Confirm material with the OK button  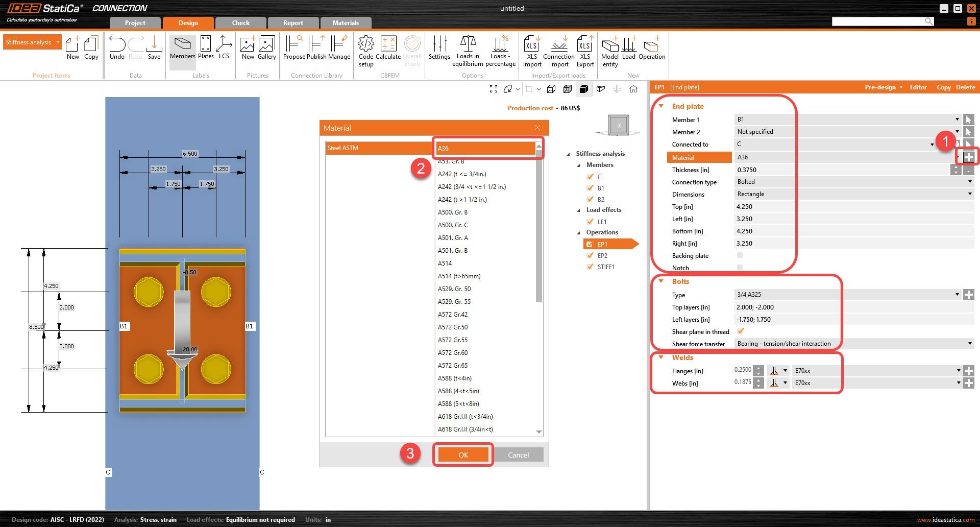click(463, 454)
